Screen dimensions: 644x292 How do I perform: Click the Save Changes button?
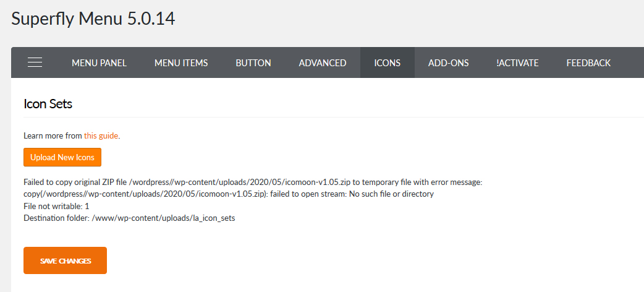[66, 260]
